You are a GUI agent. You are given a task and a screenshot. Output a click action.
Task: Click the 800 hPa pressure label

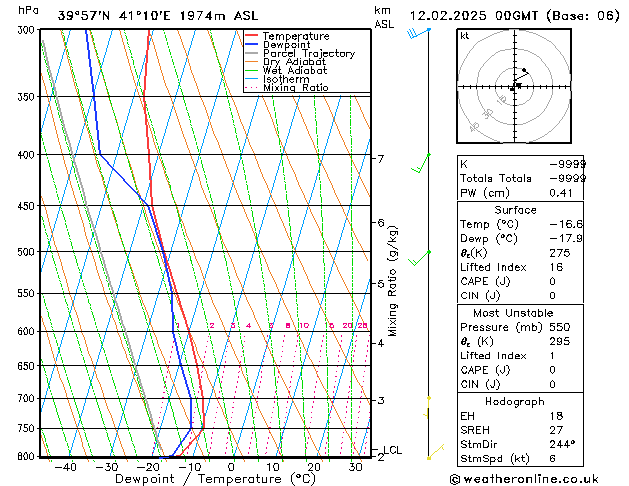tap(28, 457)
